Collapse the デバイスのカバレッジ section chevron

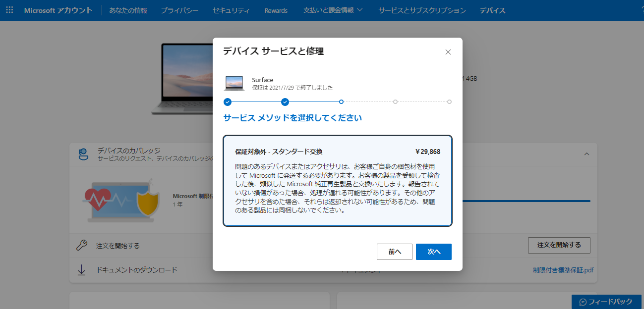click(x=586, y=154)
